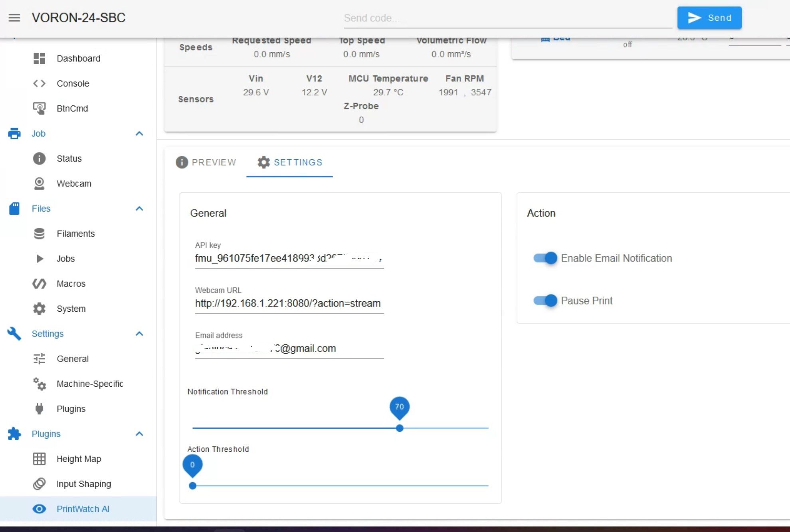Click the Console code brackets icon
This screenshot has height=532, width=790.
tap(39, 83)
